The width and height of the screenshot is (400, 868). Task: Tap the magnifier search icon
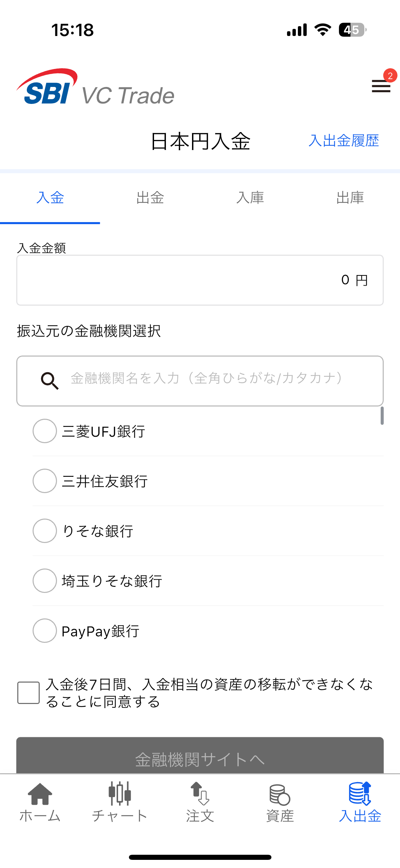[x=50, y=380]
